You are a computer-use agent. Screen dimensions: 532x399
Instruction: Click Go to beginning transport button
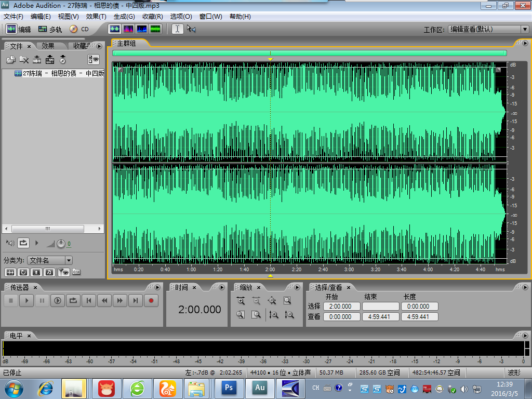pos(89,301)
